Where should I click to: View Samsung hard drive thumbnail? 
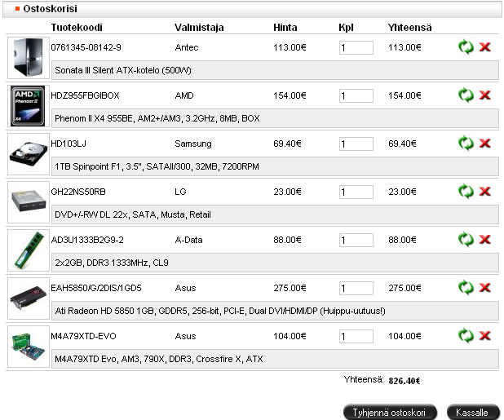point(29,154)
